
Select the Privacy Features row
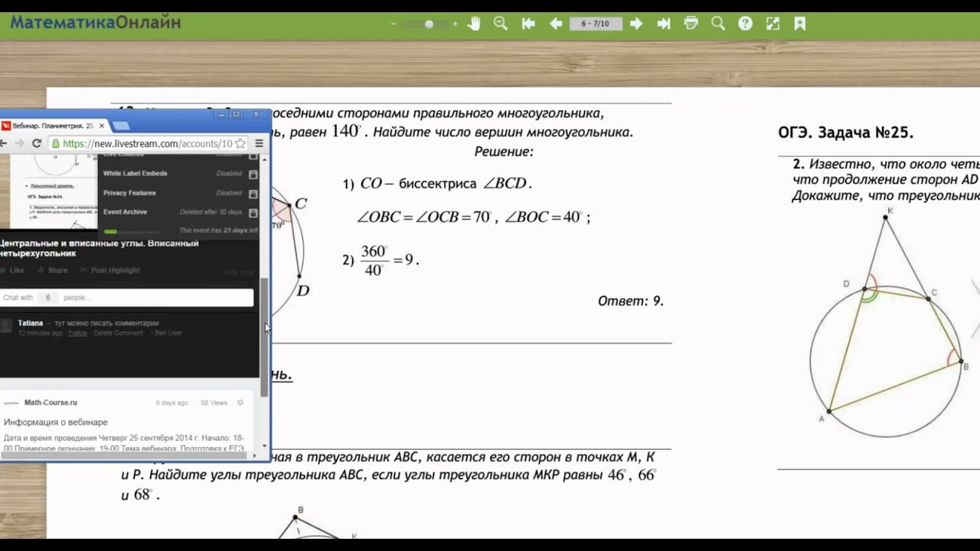[x=180, y=193]
